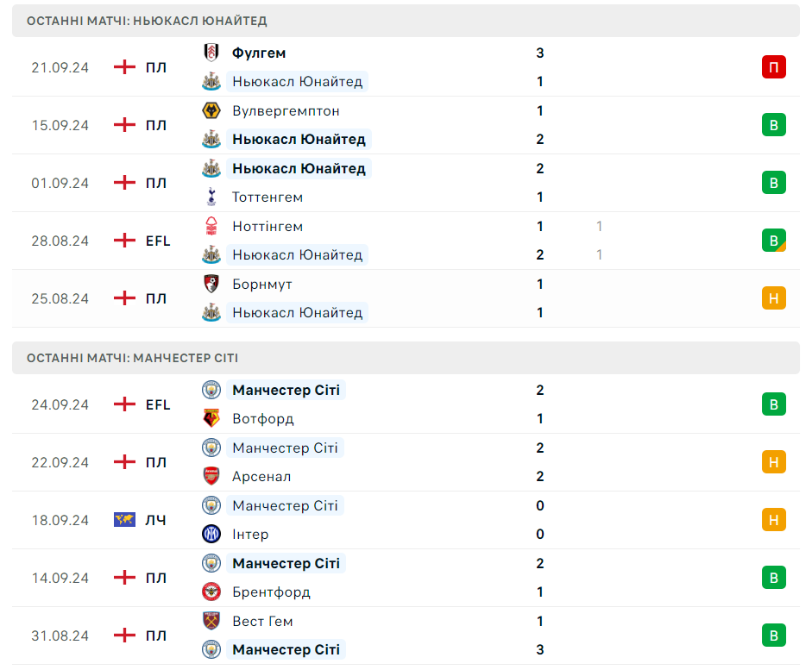Select the 28.08.24 EFL Nottingham match row

[406, 241]
